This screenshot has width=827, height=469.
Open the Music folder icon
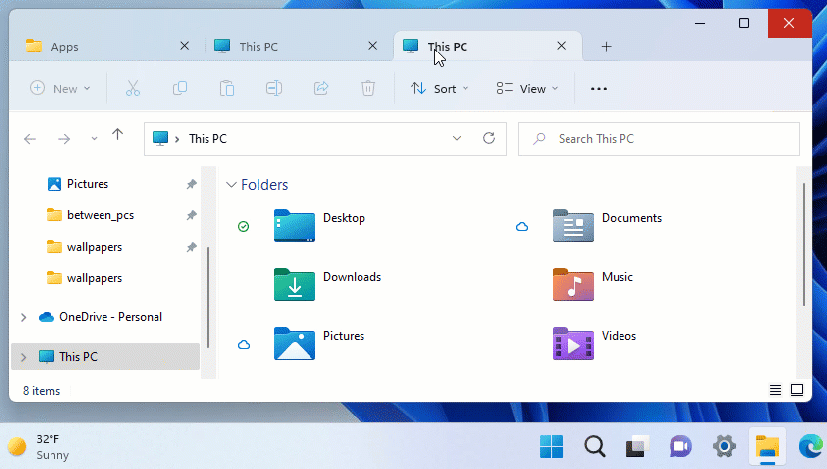click(573, 285)
